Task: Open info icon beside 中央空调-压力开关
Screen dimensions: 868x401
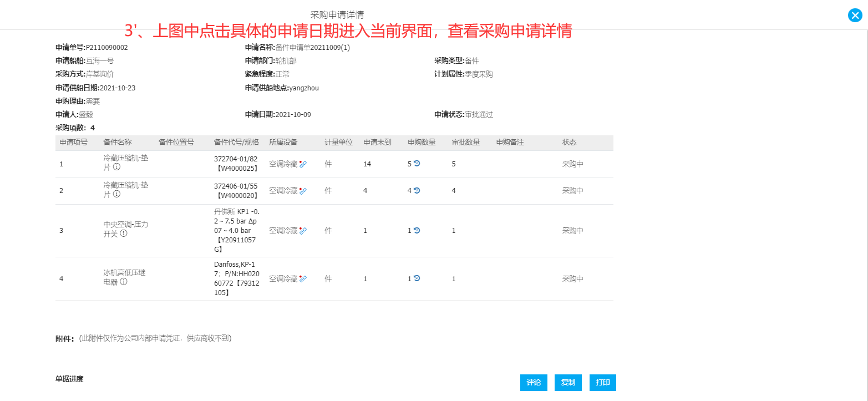Action: point(124,234)
